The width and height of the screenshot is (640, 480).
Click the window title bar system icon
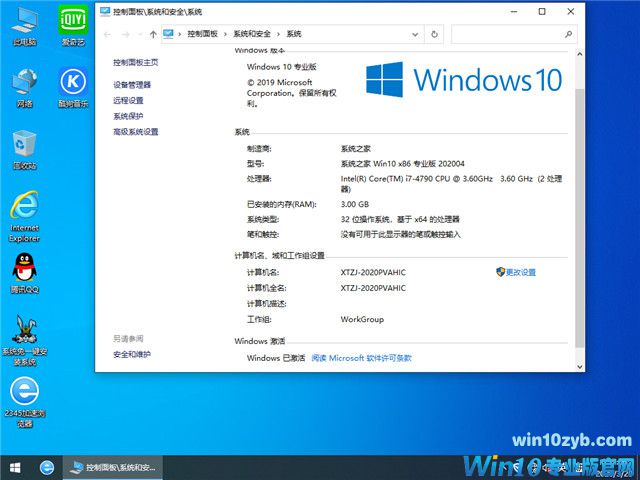click(x=105, y=11)
